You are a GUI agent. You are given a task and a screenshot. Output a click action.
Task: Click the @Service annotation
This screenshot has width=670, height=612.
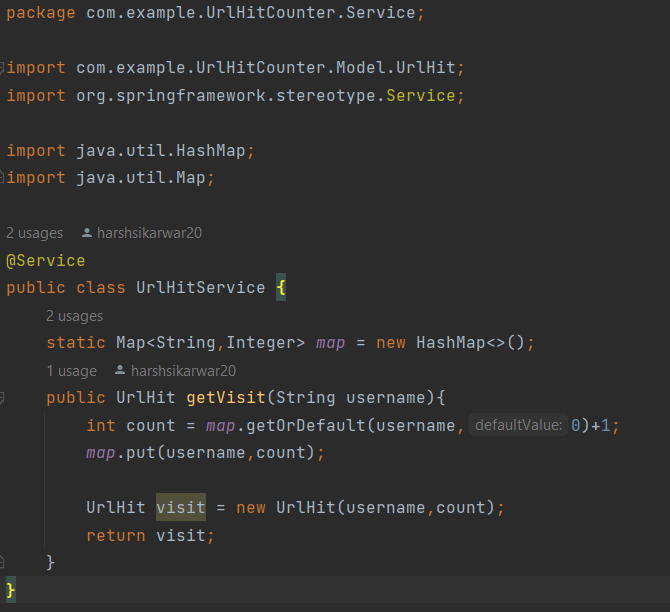coord(46,261)
